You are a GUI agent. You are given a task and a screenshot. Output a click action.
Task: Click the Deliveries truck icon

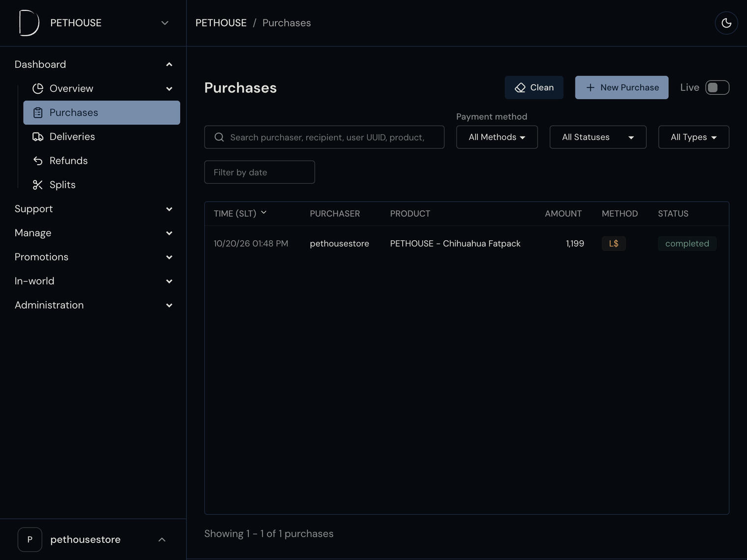click(38, 137)
